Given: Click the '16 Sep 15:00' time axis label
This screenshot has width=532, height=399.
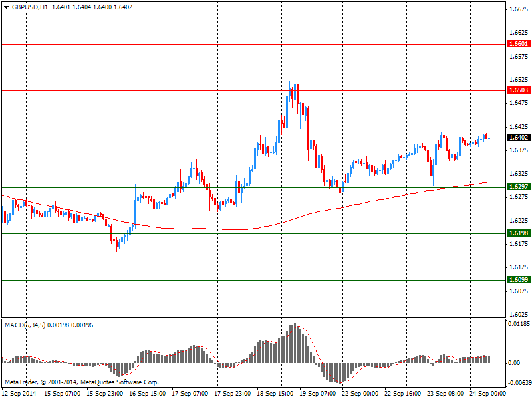Looking at the screenshot, I should (147, 394).
